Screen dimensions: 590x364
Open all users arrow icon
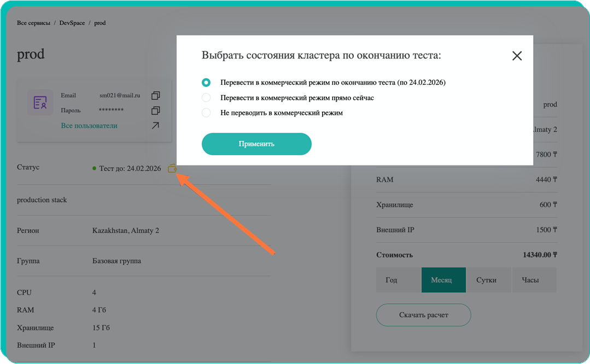155,126
